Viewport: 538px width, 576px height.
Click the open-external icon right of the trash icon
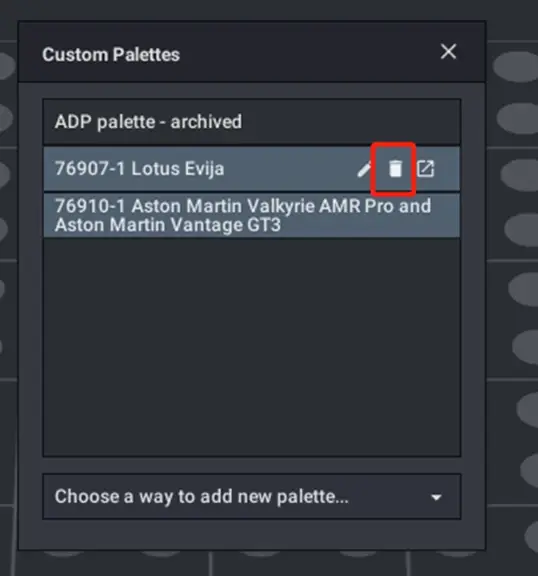coord(426,169)
